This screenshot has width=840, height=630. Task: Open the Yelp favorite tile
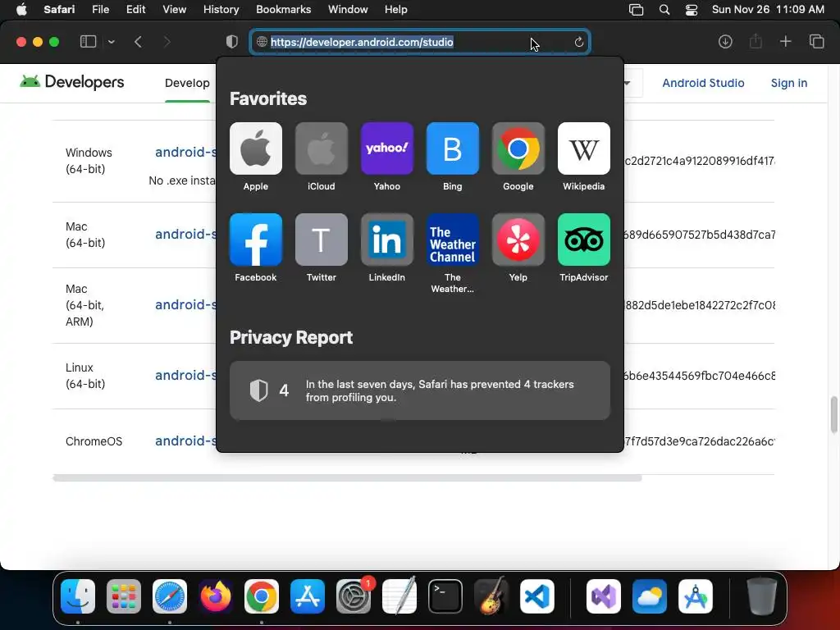(x=518, y=240)
